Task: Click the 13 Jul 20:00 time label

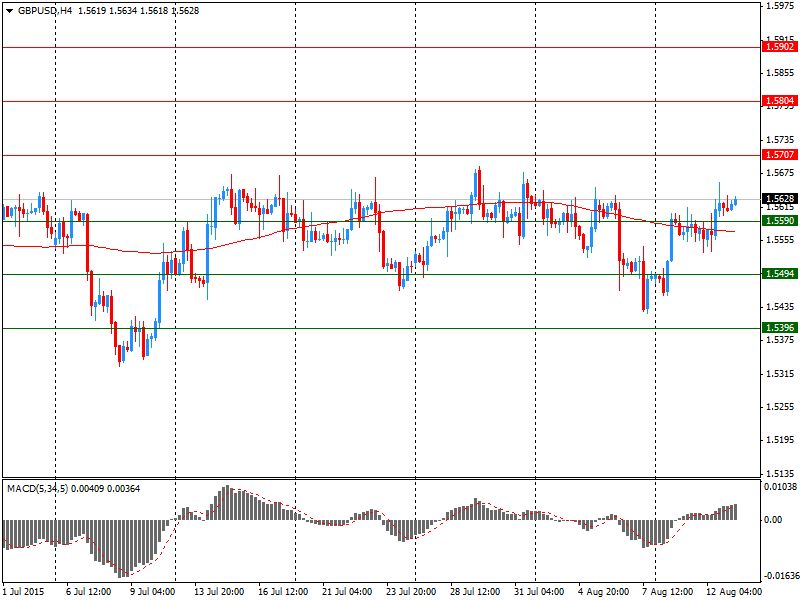Action: pos(219,592)
